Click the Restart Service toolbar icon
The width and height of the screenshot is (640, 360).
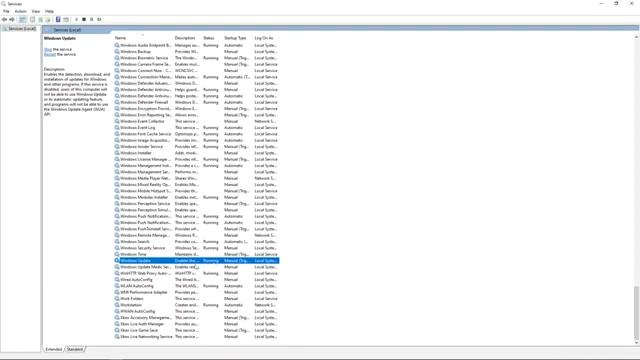click(x=99, y=20)
